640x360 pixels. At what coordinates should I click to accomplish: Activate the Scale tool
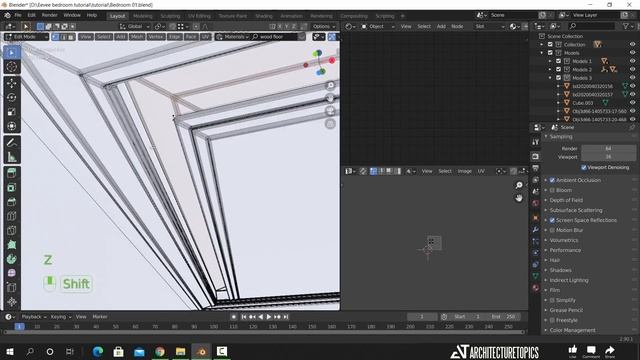(11, 112)
